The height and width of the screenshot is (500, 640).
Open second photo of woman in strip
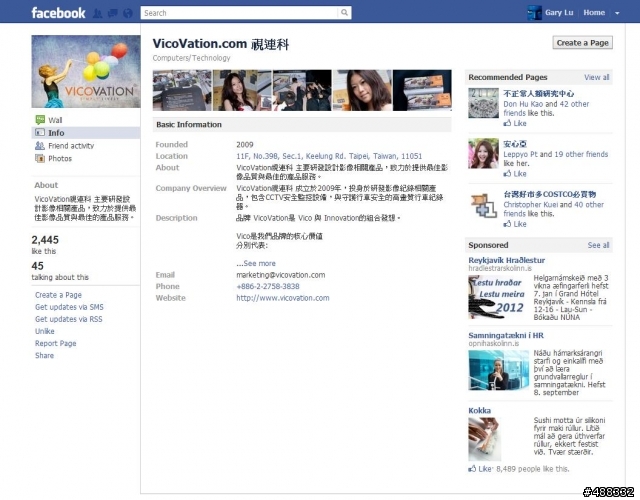click(242, 90)
